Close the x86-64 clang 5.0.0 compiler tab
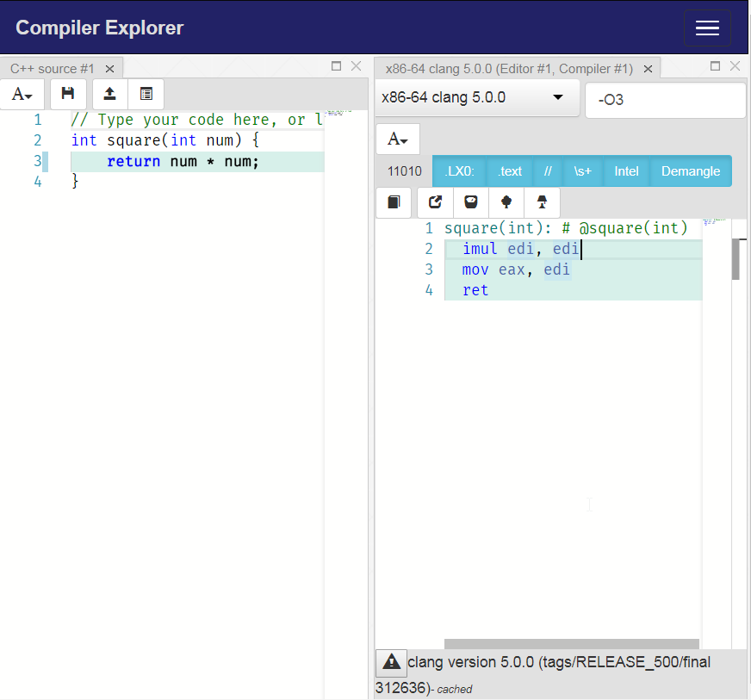The height and width of the screenshot is (700, 751). (x=648, y=69)
